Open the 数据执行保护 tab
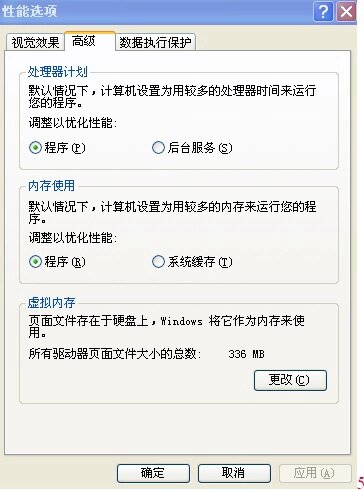Screen dimensions: 364x491 point(155,42)
